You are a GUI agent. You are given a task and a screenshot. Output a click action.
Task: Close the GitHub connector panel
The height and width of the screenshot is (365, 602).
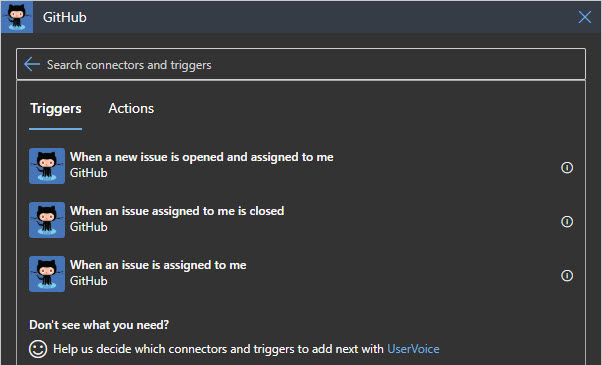pos(584,17)
